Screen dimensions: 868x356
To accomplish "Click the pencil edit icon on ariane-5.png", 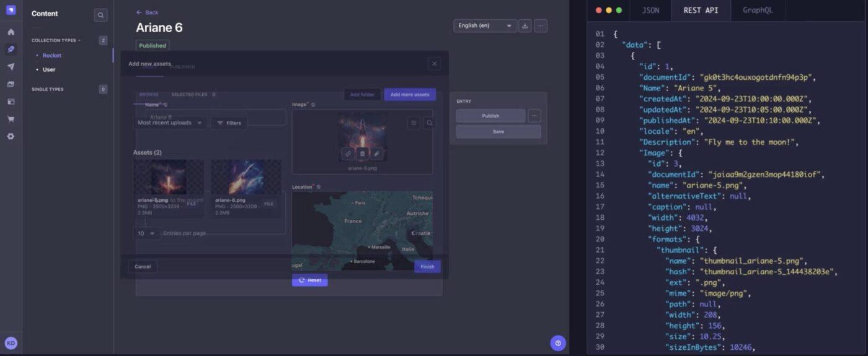I will click(x=377, y=154).
